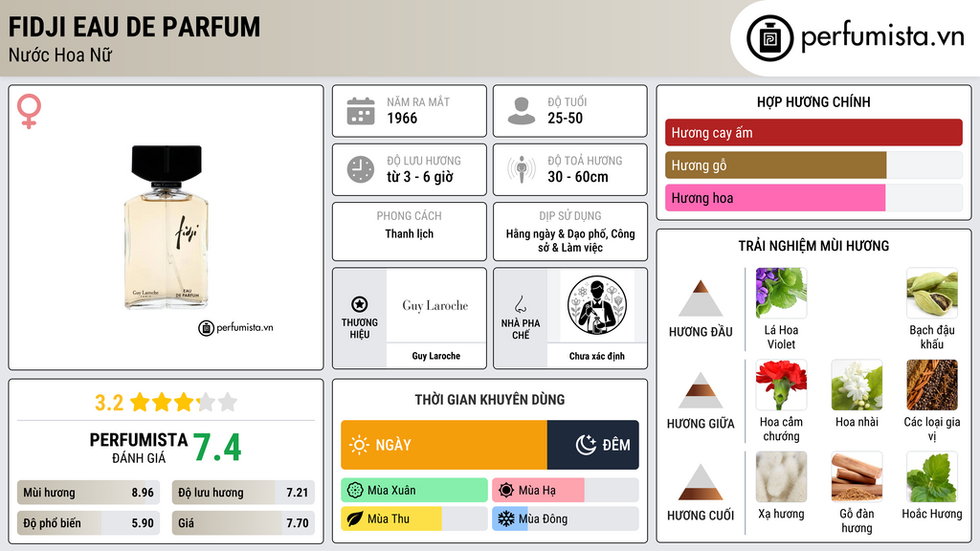Click the perfumer illustration avatar
This screenshot has height=551, width=980.
(x=597, y=305)
